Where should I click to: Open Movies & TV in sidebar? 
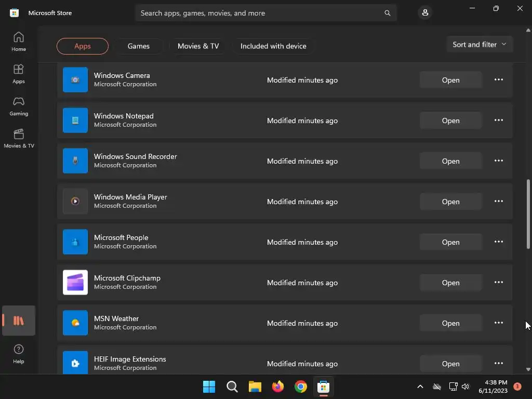(19, 138)
